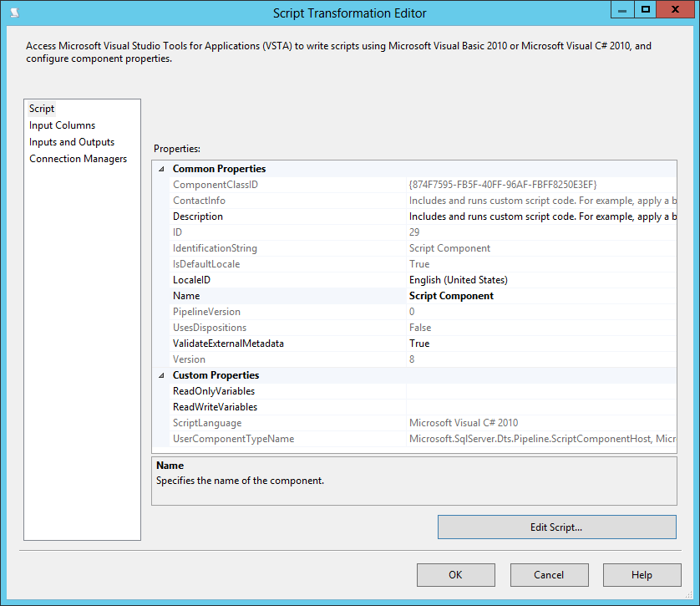Switch to Inputs and Outputs page
Image resolution: width=700 pixels, height=606 pixels.
point(71,141)
